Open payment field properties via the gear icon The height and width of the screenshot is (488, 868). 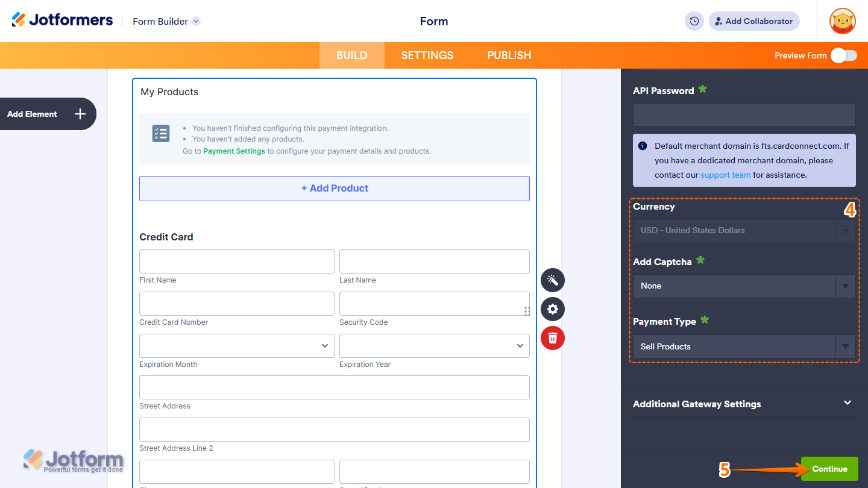click(x=552, y=308)
